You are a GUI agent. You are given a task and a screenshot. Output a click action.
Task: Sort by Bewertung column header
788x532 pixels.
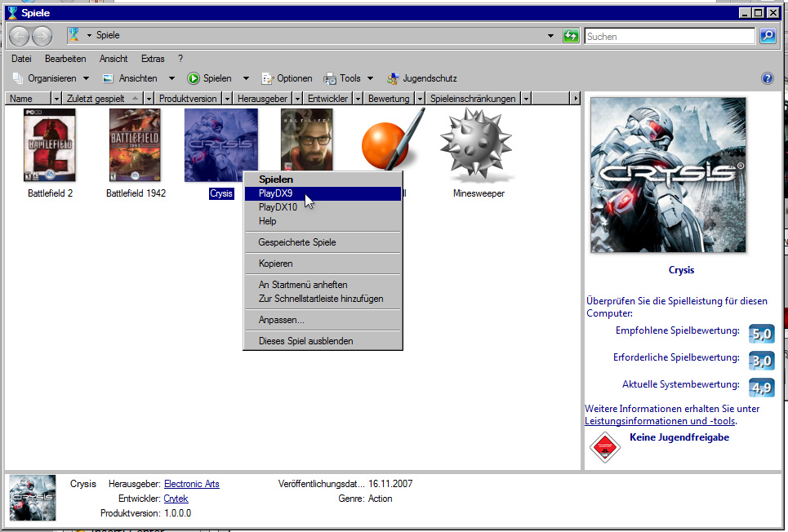389,99
